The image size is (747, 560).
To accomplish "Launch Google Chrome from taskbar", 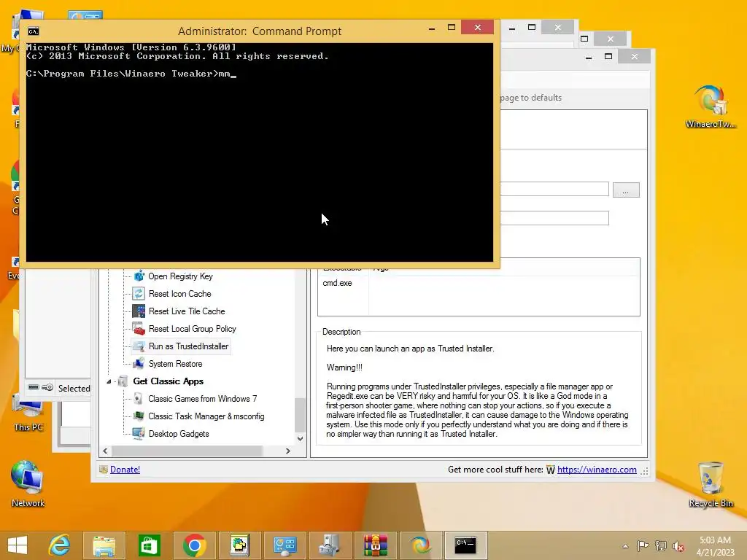I will click(194, 545).
